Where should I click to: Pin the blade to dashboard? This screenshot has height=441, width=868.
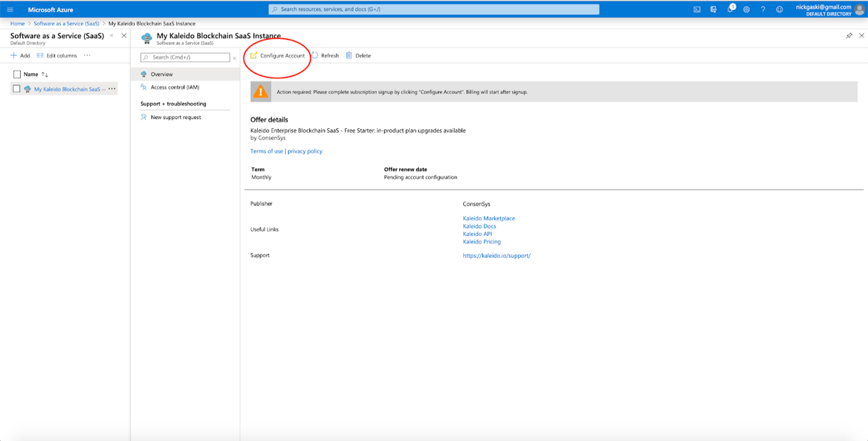849,35
